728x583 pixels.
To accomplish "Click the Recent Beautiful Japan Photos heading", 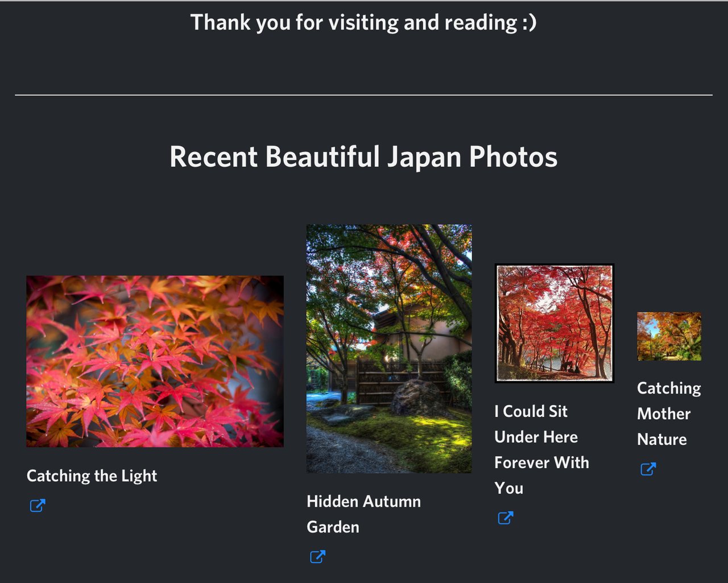I will (363, 156).
